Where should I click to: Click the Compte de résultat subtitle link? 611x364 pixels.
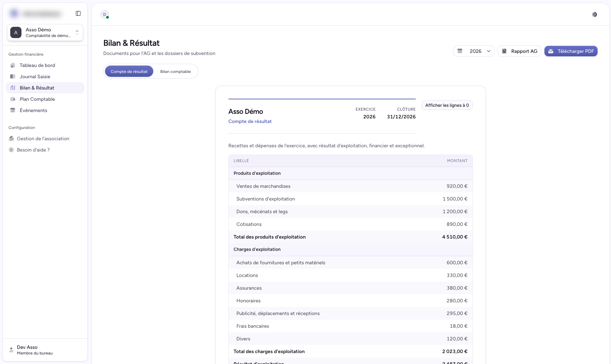point(250,121)
